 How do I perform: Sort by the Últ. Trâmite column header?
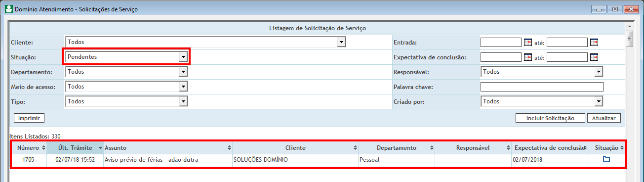click(x=75, y=148)
